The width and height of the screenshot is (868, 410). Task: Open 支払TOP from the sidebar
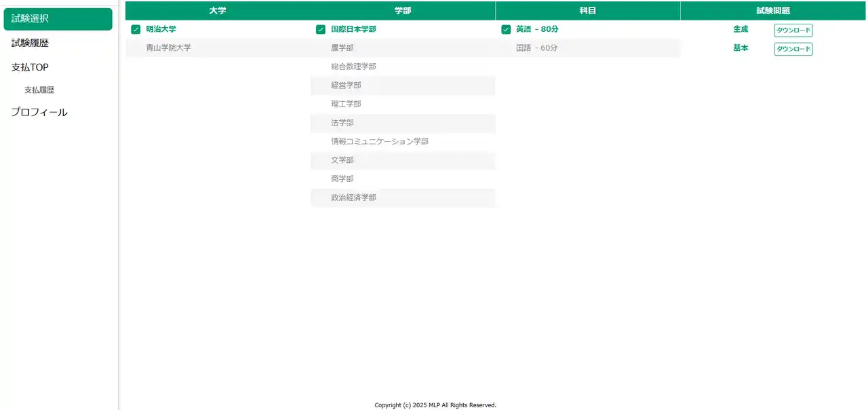(x=28, y=67)
